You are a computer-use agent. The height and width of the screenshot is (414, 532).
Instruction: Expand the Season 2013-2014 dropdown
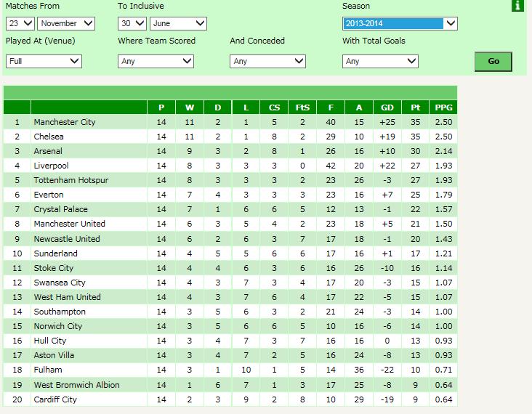pyautogui.click(x=400, y=23)
